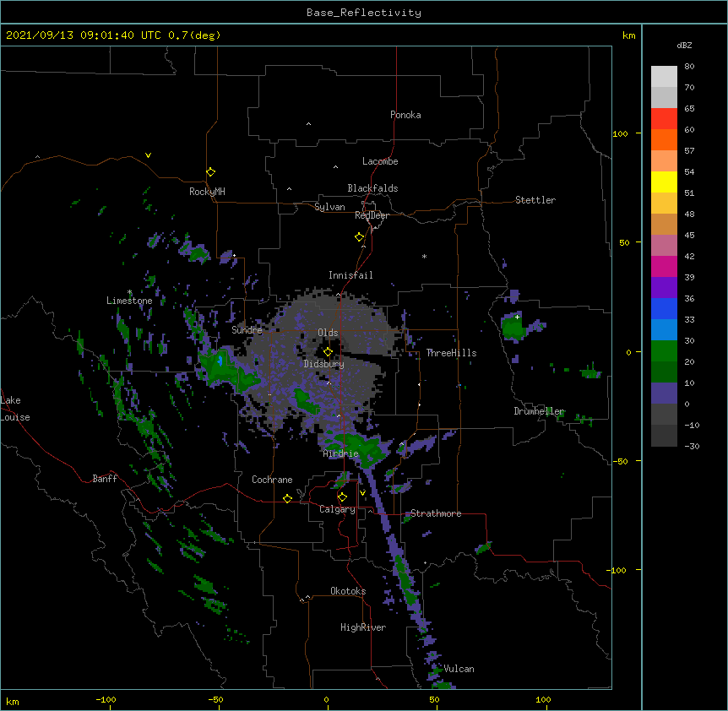Click the Cochrane city label
Image resolution: width=728 pixels, height=711 pixels.
pyautogui.click(x=272, y=480)
